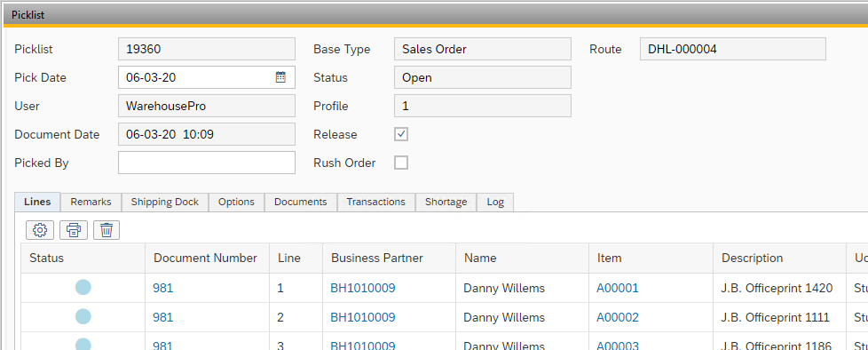
Task: Go to the Transactions tab
Action: tap(376, 203)
